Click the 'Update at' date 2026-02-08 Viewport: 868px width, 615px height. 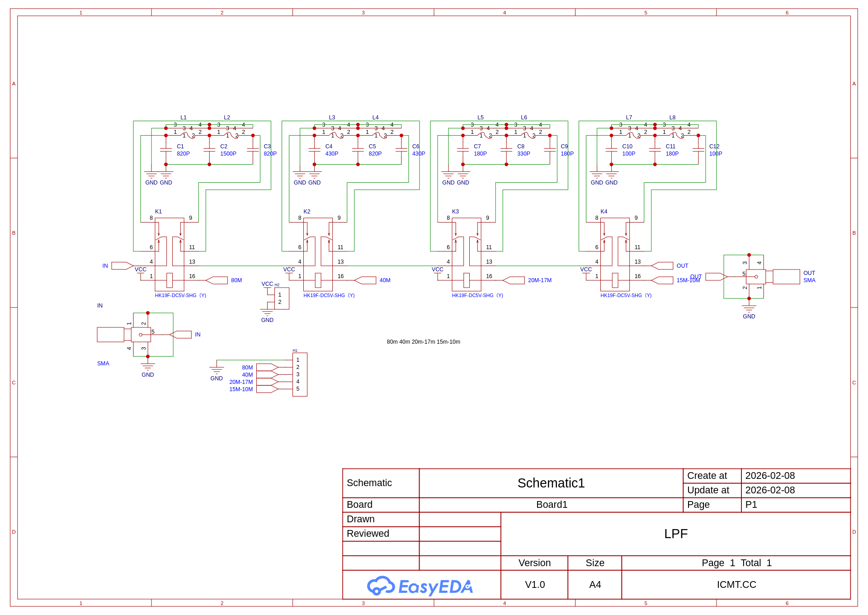click(770, 490)
